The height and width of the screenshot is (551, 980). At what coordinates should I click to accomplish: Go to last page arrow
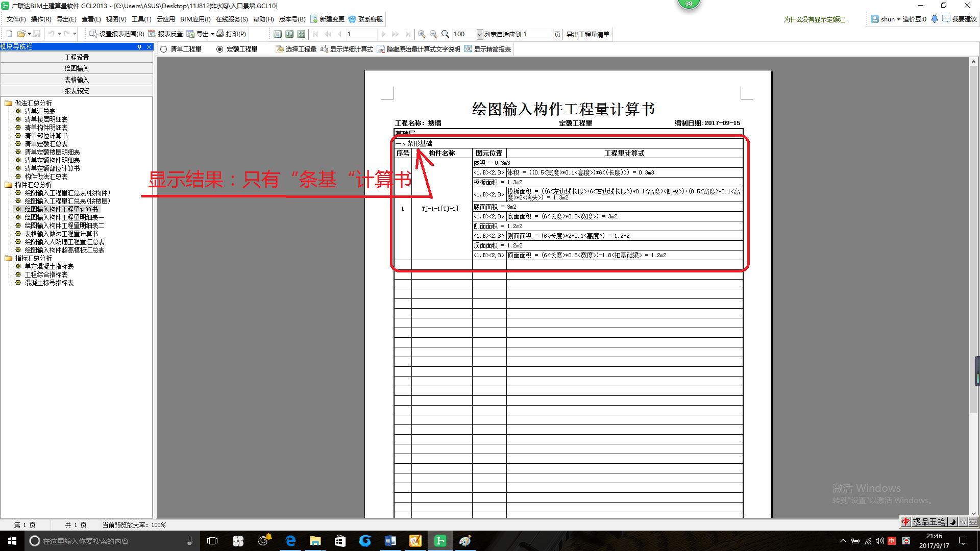[x=407, y=34]
